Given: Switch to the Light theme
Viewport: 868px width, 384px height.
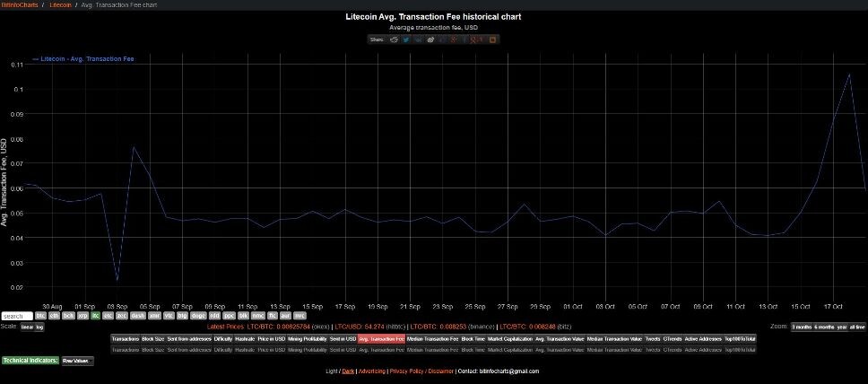Looking at the screenshot, I should click(332, 371).
